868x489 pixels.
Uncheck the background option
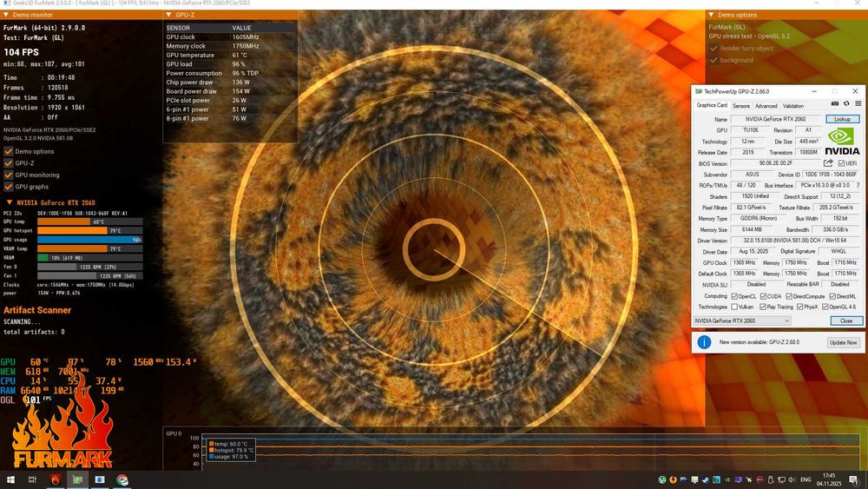713,60
